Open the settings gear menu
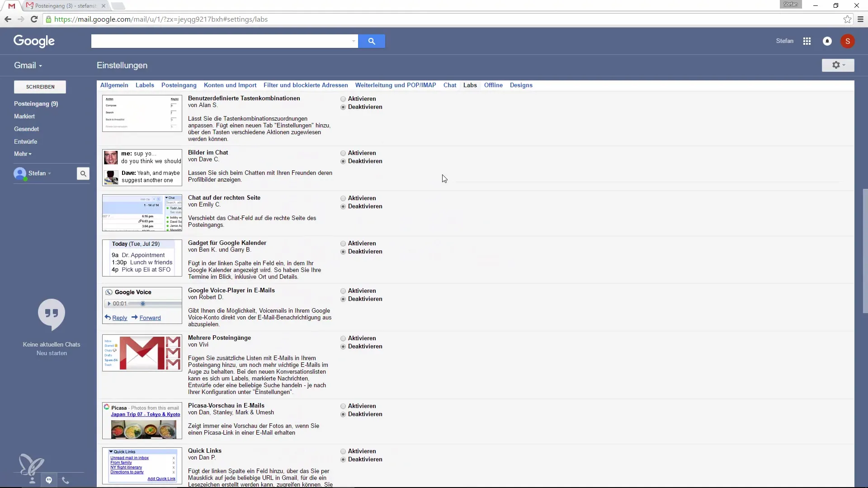Screen dimensions: 868x488 click(x=838, y=65)
